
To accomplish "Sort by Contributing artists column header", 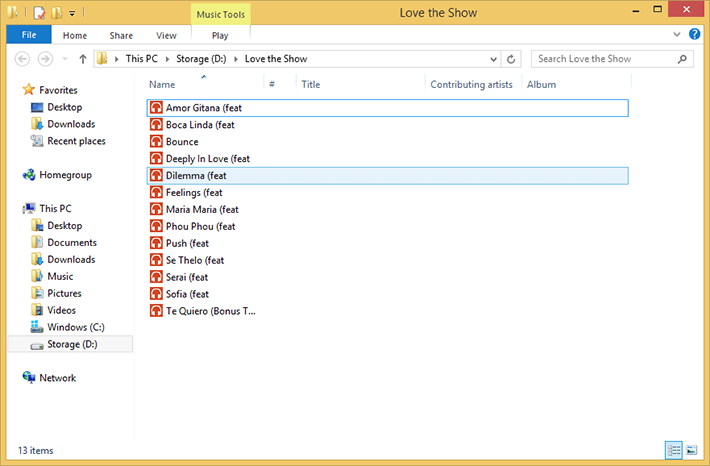I will (x=471, y=85).
